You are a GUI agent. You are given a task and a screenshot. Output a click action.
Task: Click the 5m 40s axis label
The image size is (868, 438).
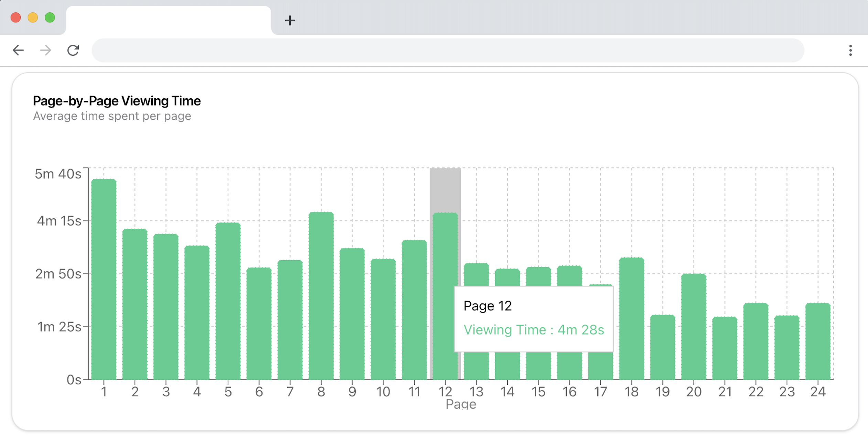(x=58, y=174)
